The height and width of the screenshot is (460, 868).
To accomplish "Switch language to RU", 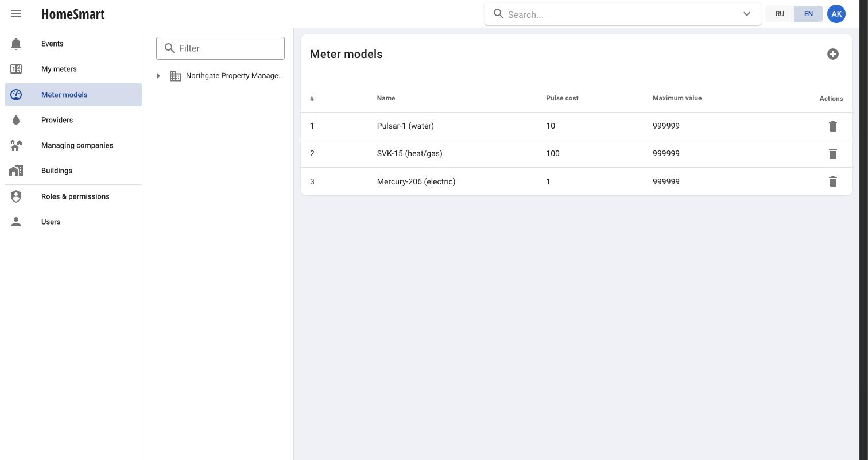I will pos(780,14).
